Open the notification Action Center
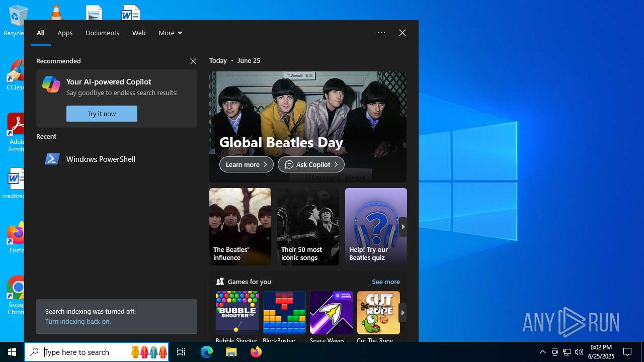Viewport: 644px width, 362px height. [627, 352]
